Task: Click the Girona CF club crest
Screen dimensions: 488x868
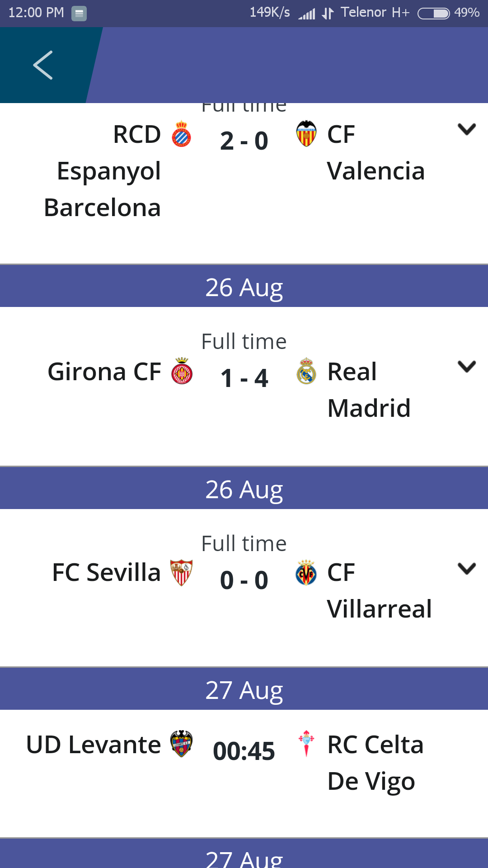Action: [182, 371]
